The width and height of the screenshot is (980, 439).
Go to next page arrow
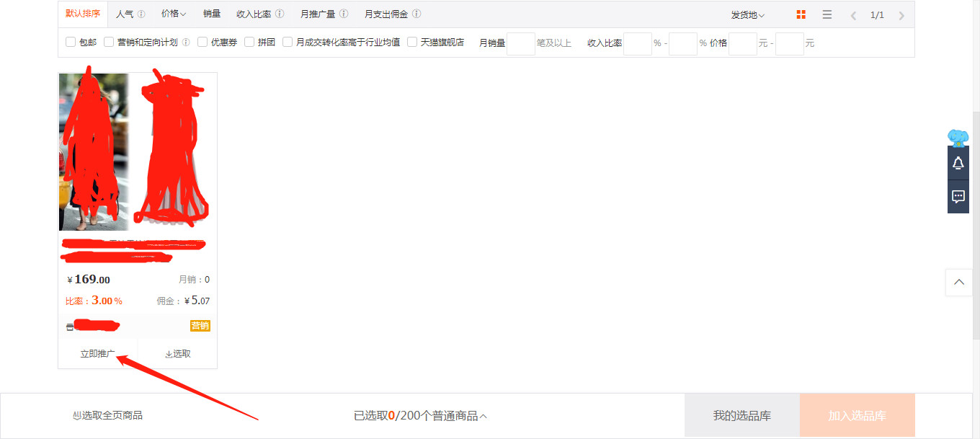(901, 15)
